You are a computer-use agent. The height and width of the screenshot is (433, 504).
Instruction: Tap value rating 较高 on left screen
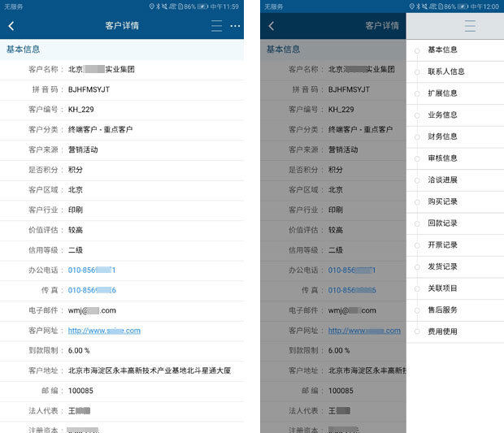(x=76, y=230)
